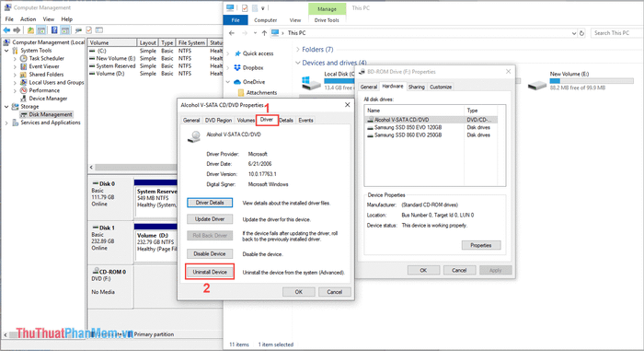Select Driver tab in Alcohol properties
The image size is (644, 351).
tap(267, 120)
